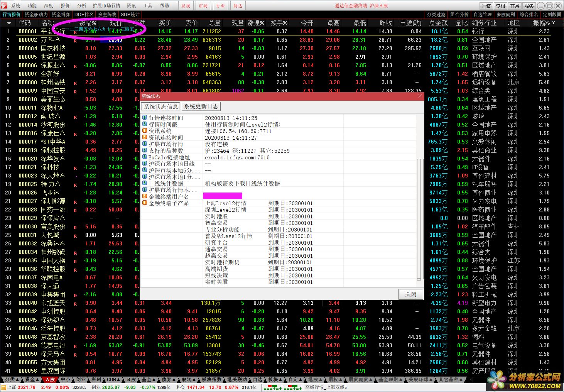Click the 高级行情_上海双线5 status text

[x=326, y=387]
